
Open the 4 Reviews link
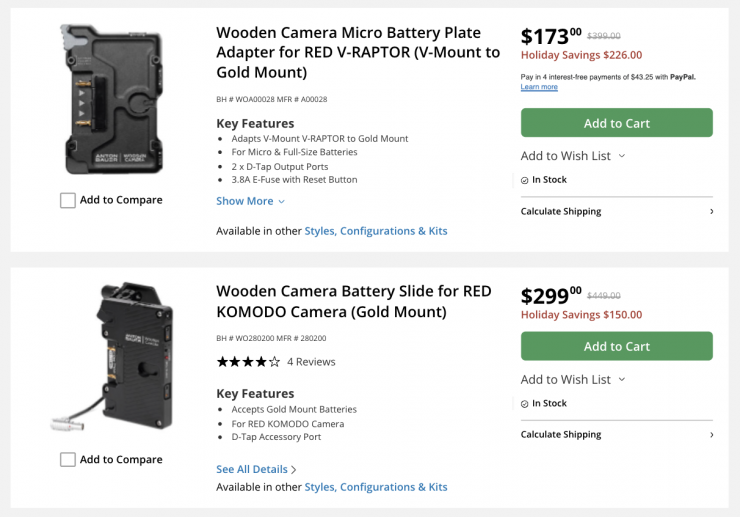click(x=311, y=362)
